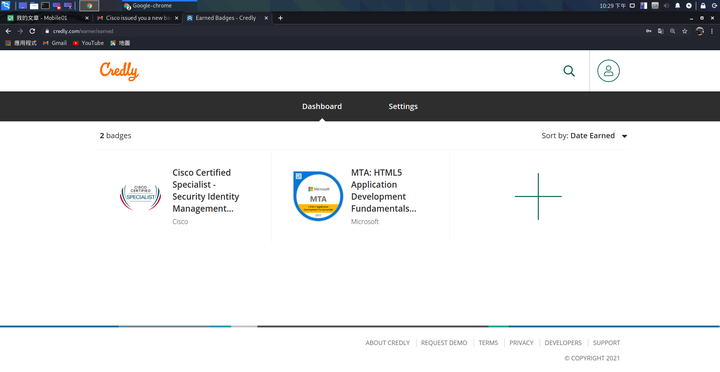Open the YouTube bookmark
This screenshot has height=372, width=720.
[x=88, y=43]
